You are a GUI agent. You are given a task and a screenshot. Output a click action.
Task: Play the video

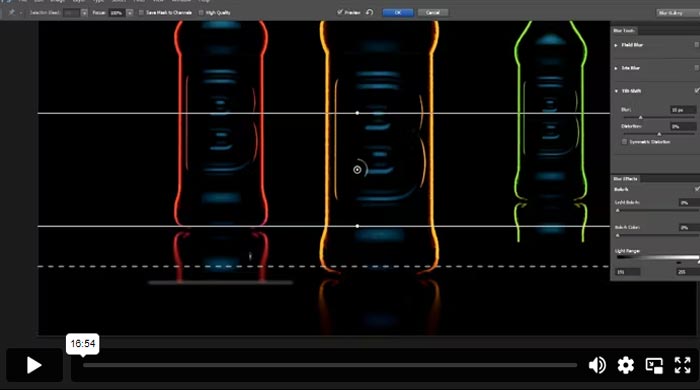coord(34,365)
